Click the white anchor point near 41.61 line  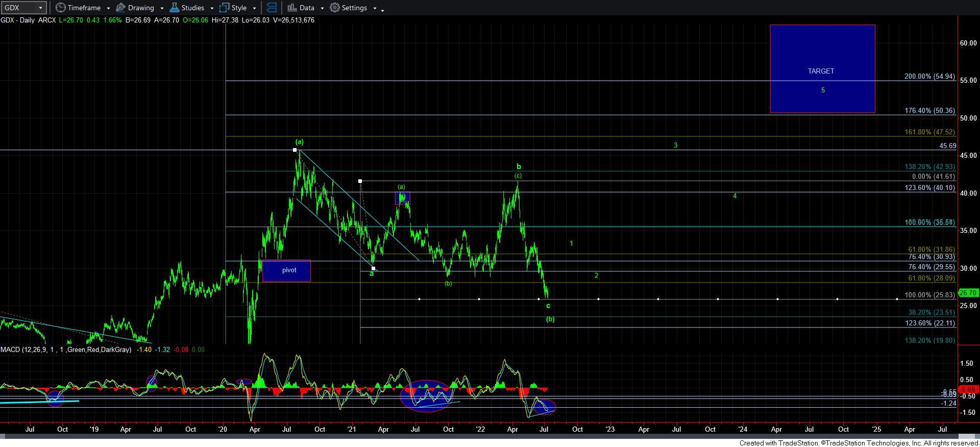click(x=360, y=181)
